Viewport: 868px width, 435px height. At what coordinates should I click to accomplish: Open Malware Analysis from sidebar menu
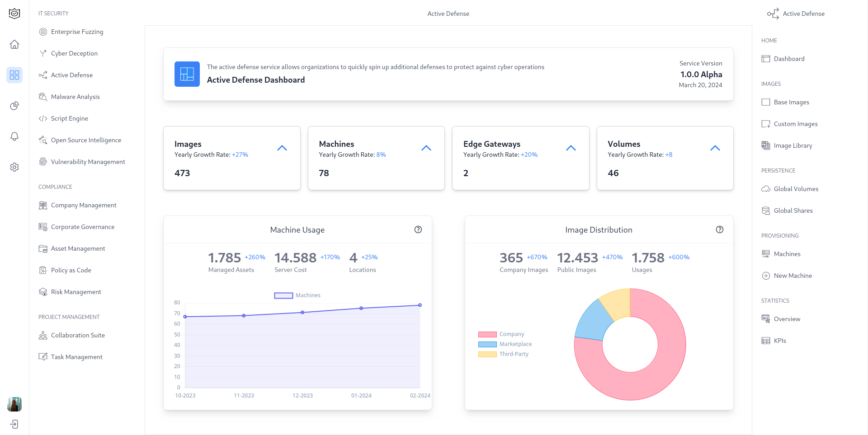click(x=75, y=97)
